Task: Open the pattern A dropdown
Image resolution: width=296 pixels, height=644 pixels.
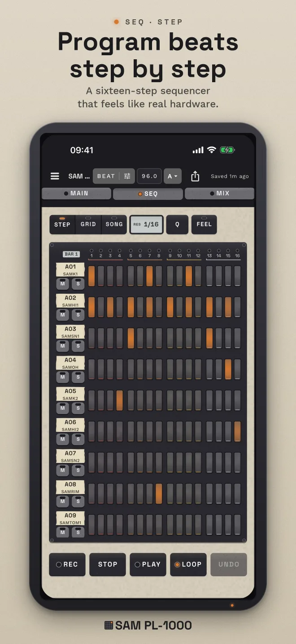Action: tap(173, 176)
